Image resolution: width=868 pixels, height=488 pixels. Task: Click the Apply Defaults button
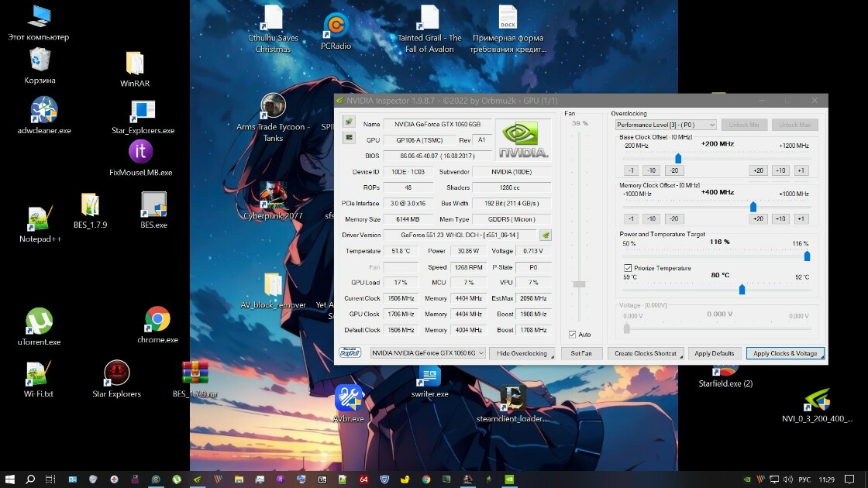pyautogui.click(x=714, y=353)
